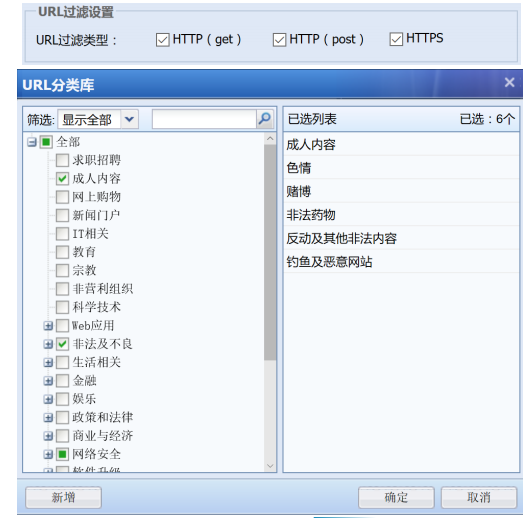Viewport: 523px width, 518px height.
Task: Expand the 政策和法律 node
Action: click(48, 418)
